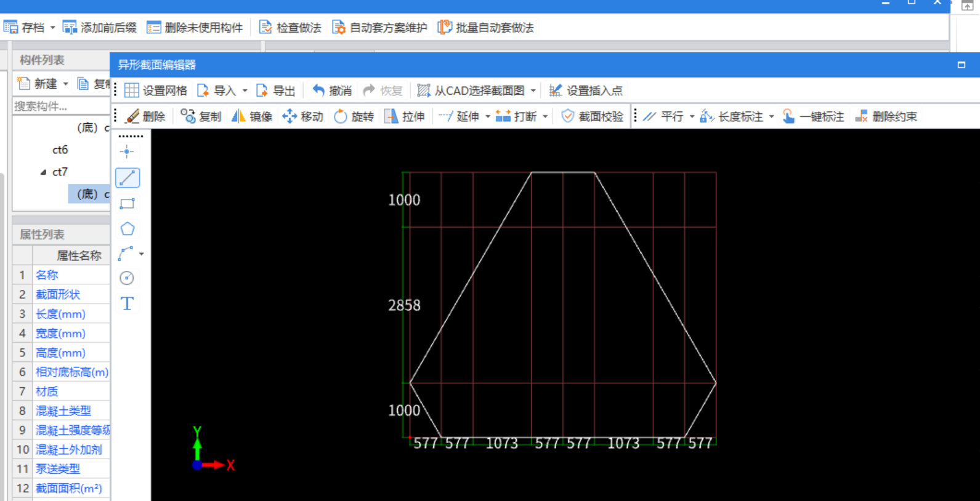Select the polygon drawing tool
This screenshot has height=501, width=980.
pyautogui.click(x=128, y=229)
